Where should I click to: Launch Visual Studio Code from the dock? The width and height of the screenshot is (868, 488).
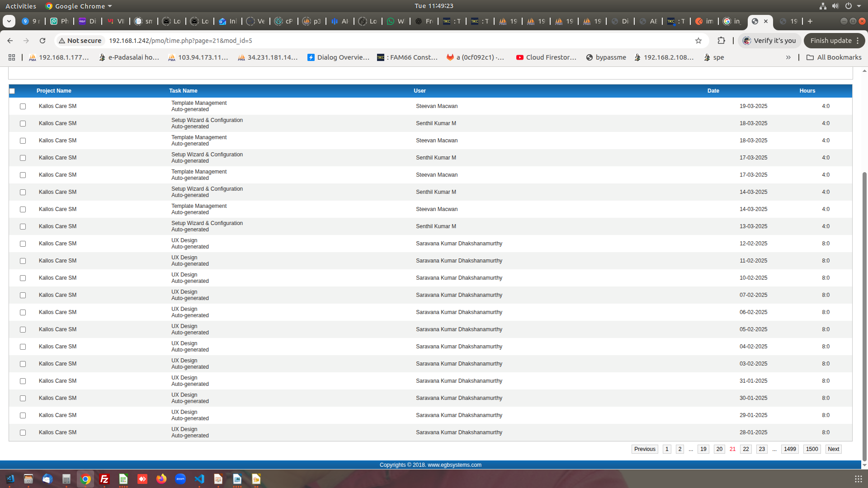(x=199, y=479)
